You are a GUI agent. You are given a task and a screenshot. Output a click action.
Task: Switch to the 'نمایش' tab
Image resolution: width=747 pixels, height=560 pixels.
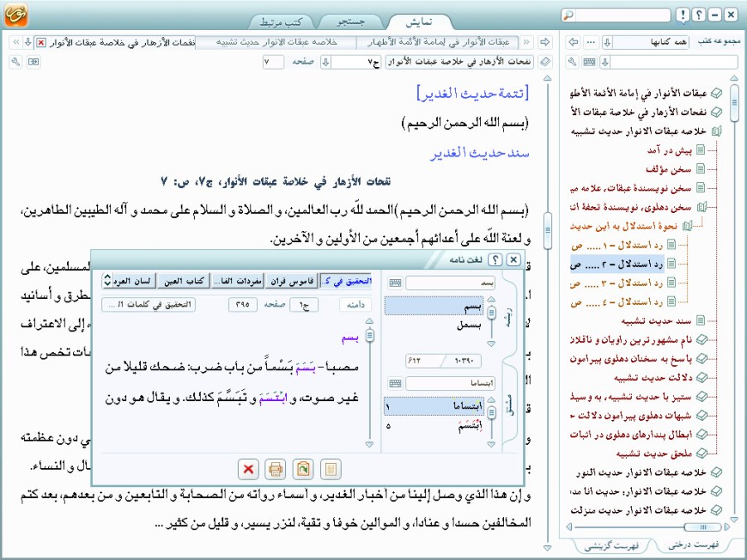[x=420, y=22]
